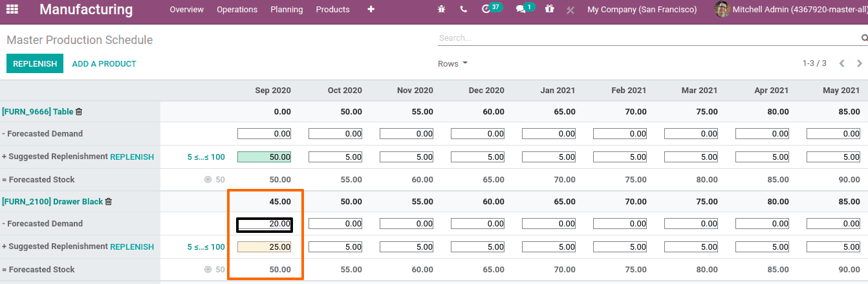Open activities clock icon with 37 badge

(x=487, y=10)
